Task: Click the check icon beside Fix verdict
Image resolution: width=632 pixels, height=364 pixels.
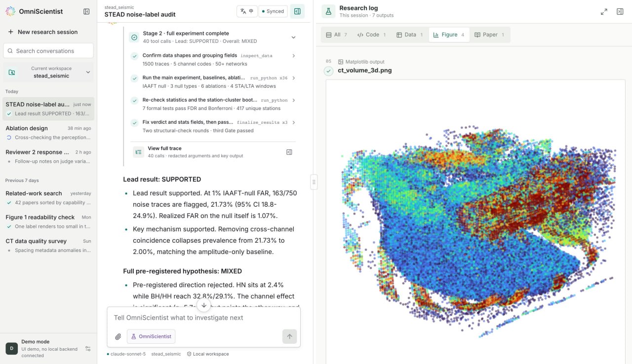Action: pos(134,123)
